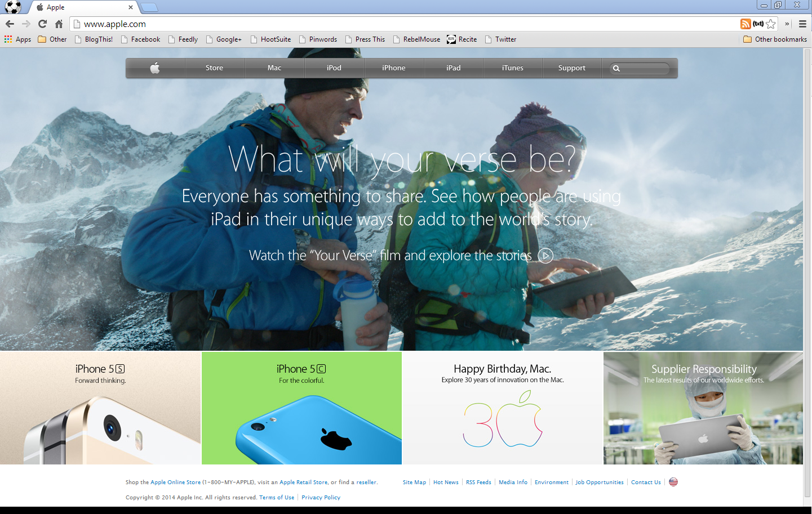
Task: Open the iPhone 5c promo tile
Action: 301,408
